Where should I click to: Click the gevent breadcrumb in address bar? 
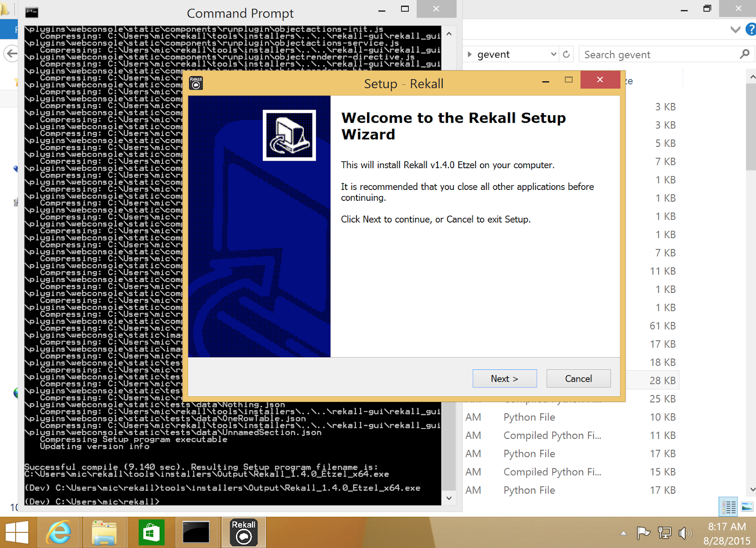[493, 54]
